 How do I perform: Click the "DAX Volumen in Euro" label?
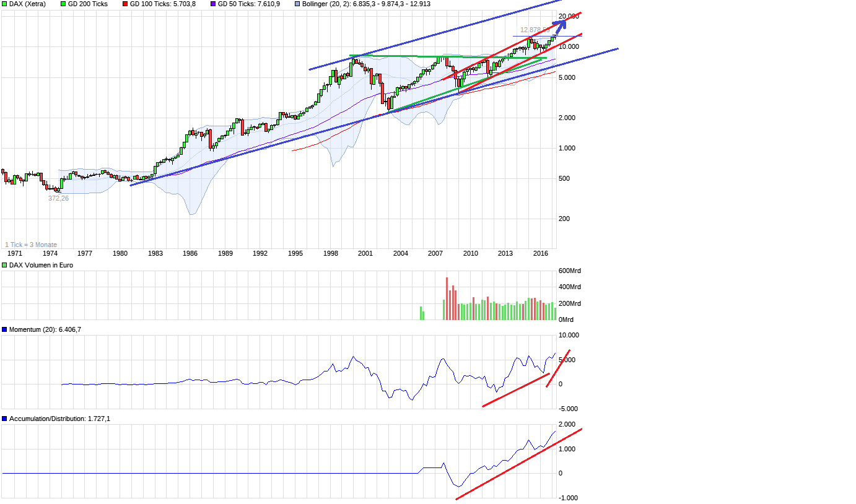(42, 266)
